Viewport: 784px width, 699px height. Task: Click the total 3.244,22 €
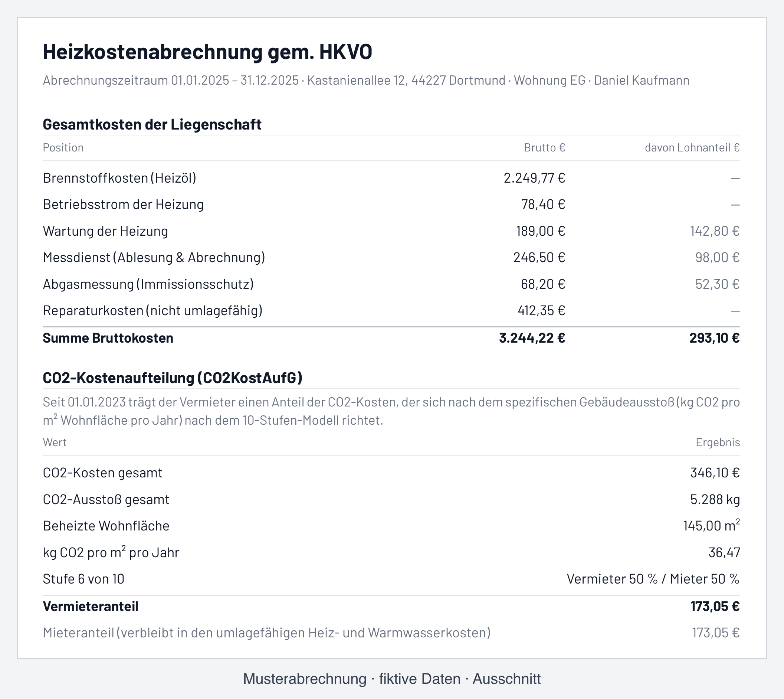pos(532,338)
